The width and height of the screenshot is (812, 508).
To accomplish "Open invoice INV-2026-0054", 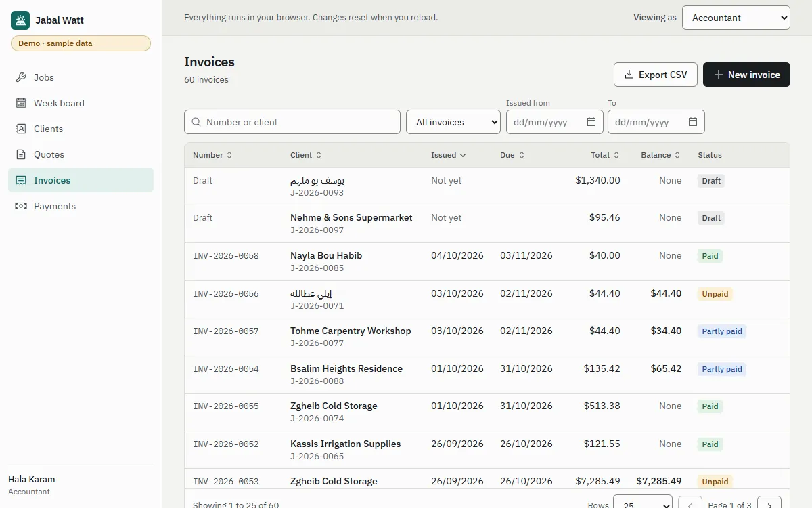I will tap(226, 369).
